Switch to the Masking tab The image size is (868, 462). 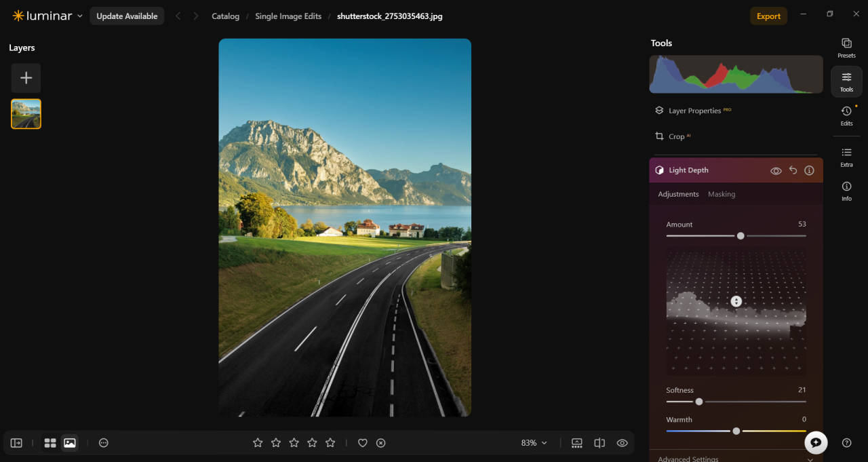[722, 194]
